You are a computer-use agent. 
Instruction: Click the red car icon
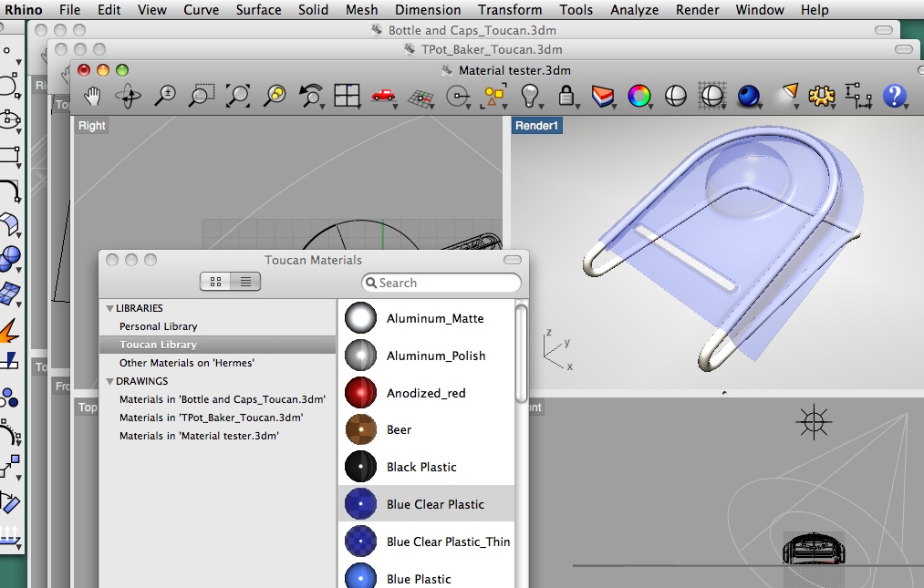pyautogui.click(x=383, y=95)
